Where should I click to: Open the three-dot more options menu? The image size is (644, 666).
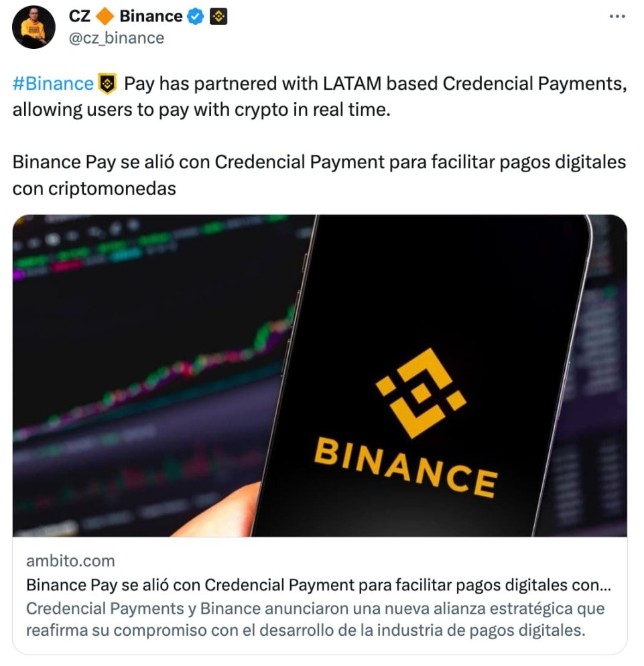pos(617,16)
